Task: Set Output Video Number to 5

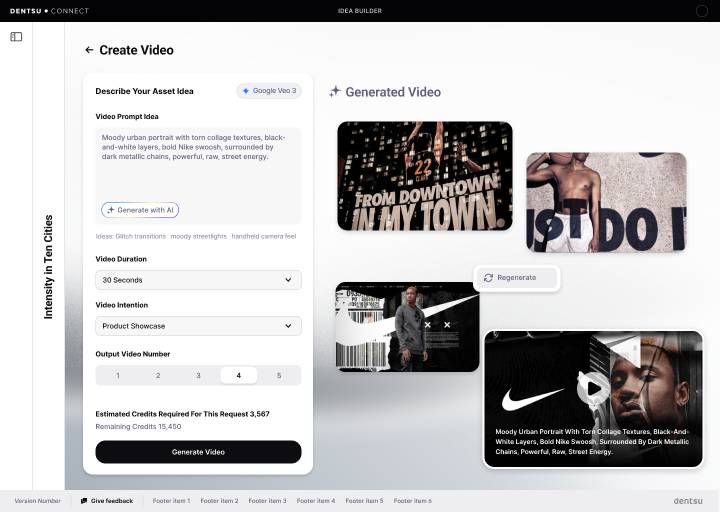Action: [x=279, y=375]
